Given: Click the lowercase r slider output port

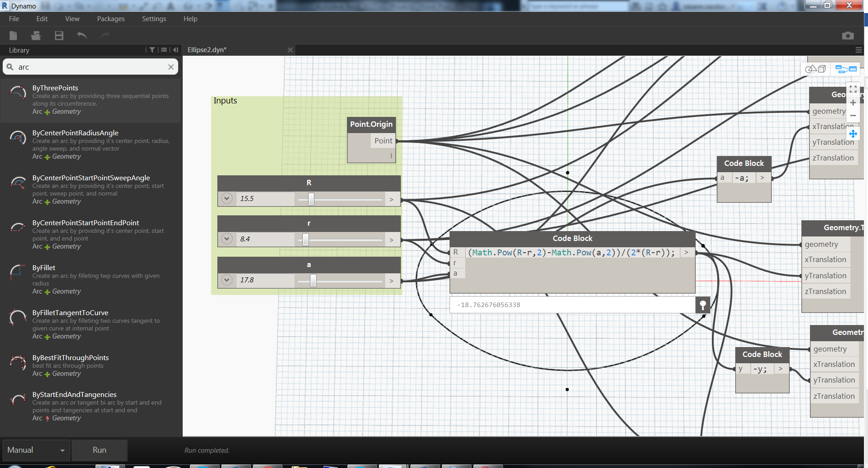Looking at the screenshot, I should pos(391,240).
